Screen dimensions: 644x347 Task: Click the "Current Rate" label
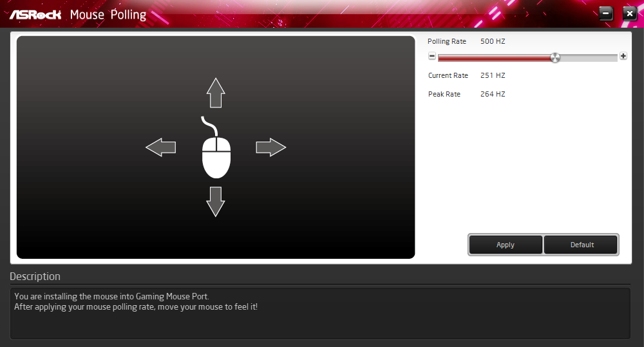448,75
